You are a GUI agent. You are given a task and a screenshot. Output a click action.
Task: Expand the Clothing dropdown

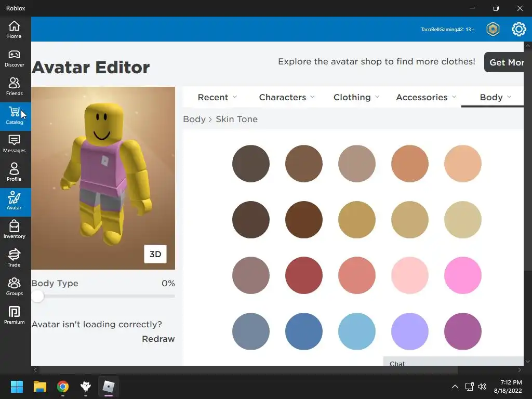[356, 97]
